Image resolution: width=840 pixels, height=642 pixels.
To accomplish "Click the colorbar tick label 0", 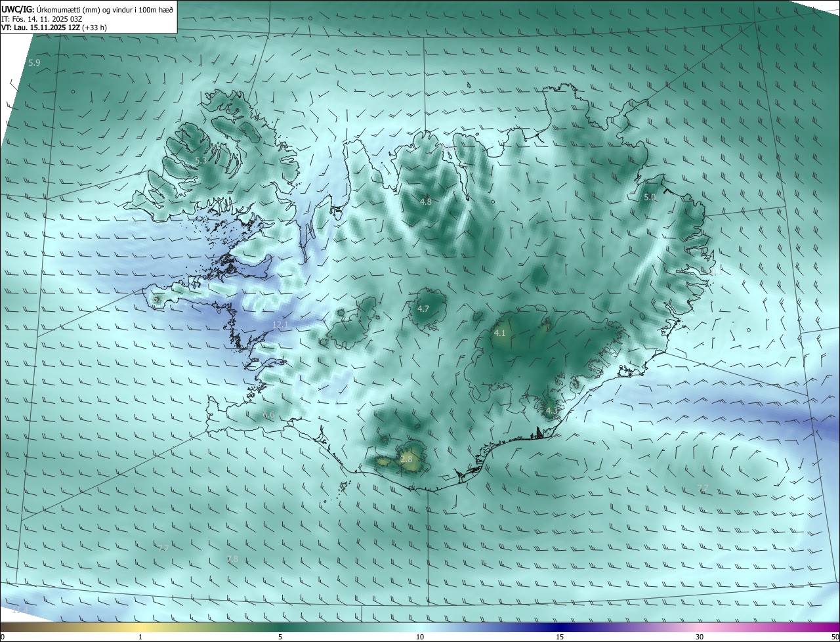I will click(x=3, y=637).
